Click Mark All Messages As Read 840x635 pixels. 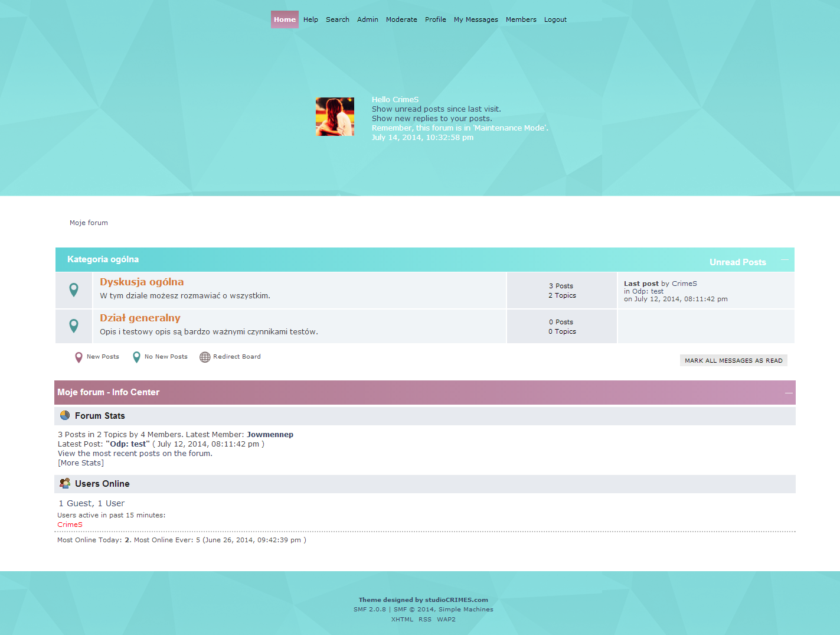coord(733,360)
